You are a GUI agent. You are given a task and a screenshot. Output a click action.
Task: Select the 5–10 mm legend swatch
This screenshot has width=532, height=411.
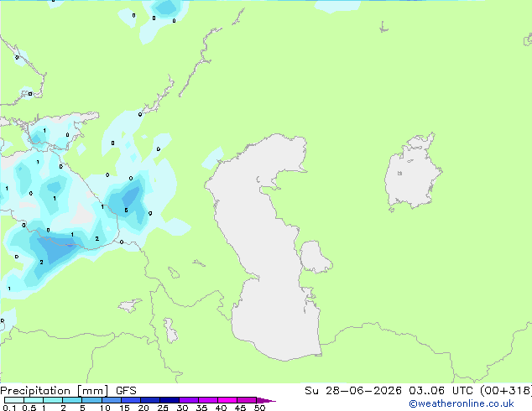pos(91,400)
